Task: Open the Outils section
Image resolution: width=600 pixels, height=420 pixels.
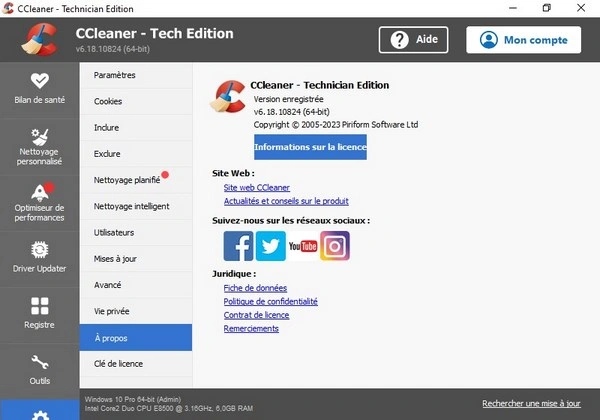Action: pos(39,368)
